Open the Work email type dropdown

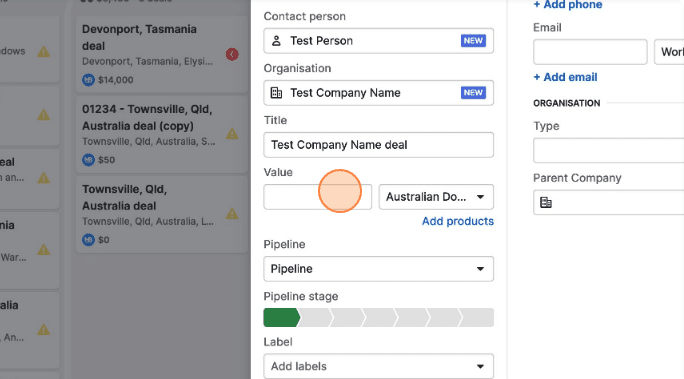669,52
